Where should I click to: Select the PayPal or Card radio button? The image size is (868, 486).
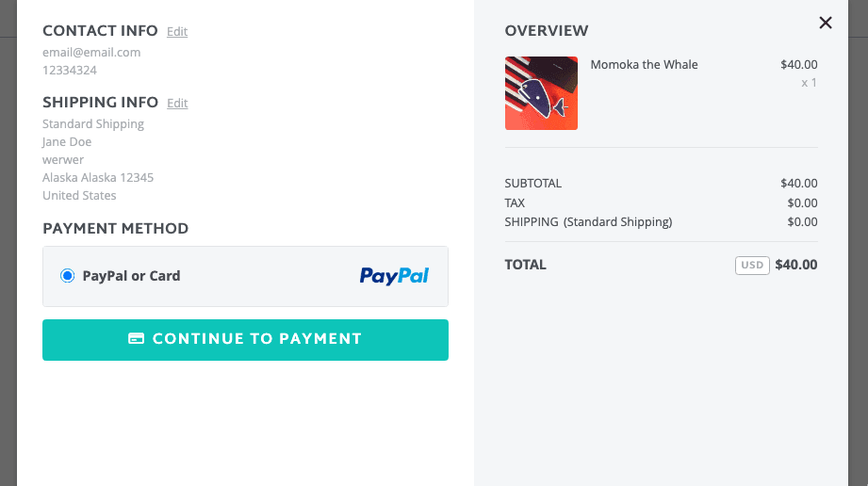(x=67, y=276)
